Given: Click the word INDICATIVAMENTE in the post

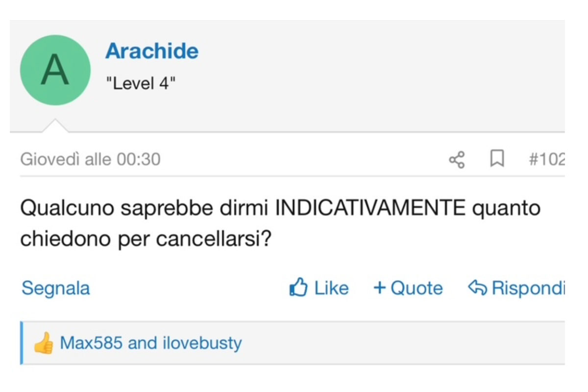Looking at the screenshot, I should click(x=370, y=209).
